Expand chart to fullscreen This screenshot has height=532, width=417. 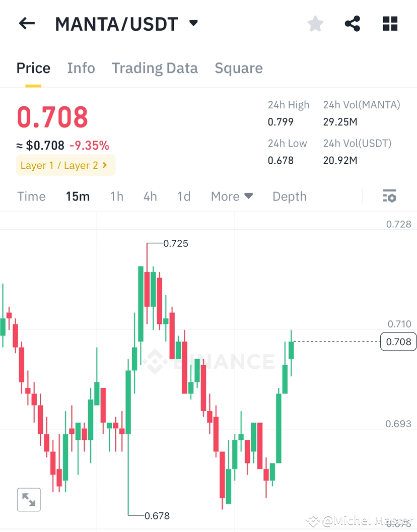pos(29,499)
